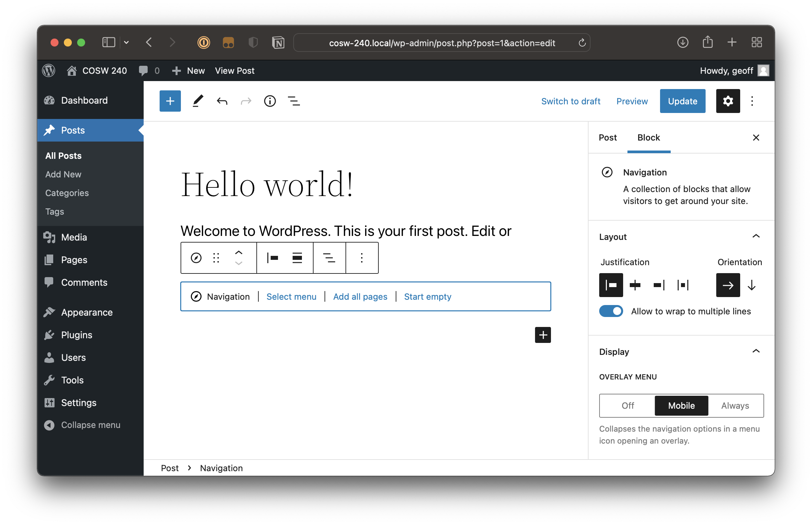Click the Notion extension icon
The width and height of the screenshot is (812, 525).
(x=278, y=43)
